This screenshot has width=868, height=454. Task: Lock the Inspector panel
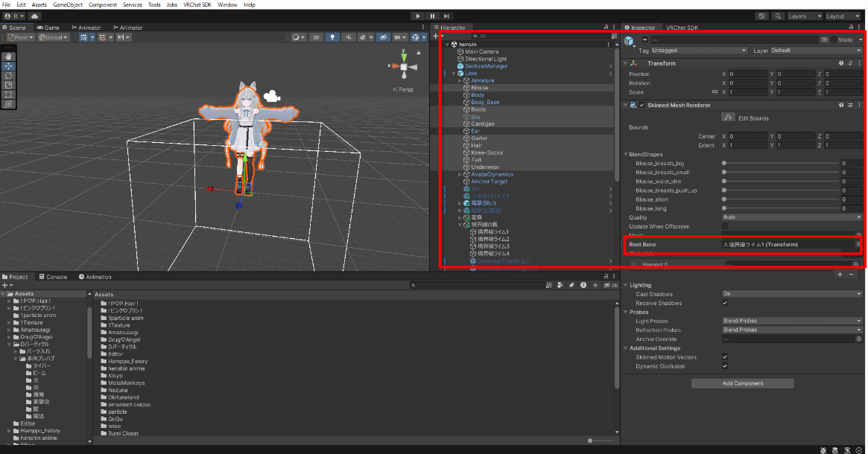pos(851,27)
